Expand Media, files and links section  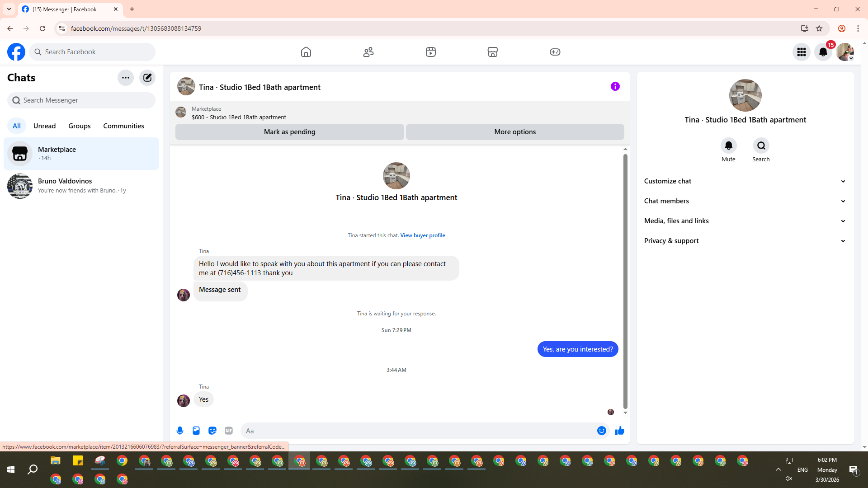[745, 221]
